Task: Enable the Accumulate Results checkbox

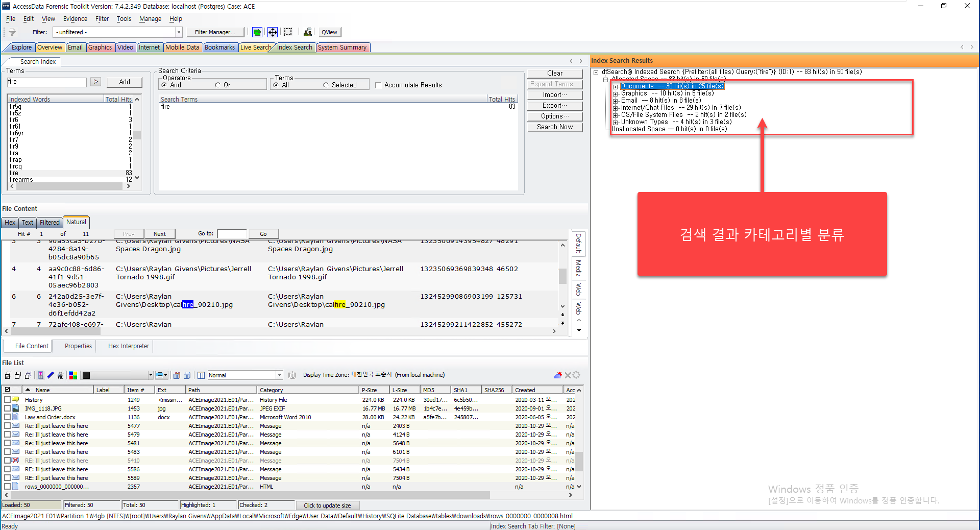Action: [x=378, y=85]
